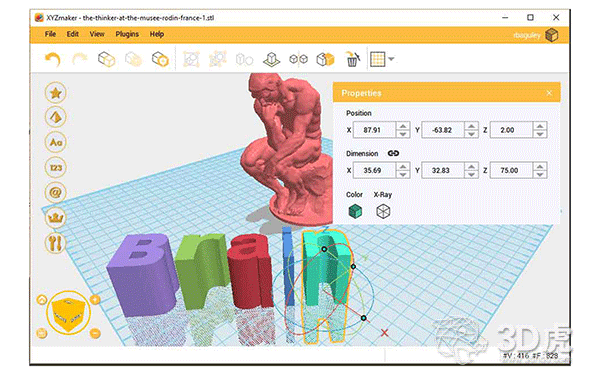
Task: Click the align objects toolbar icon
Action: tap(245, 59)
